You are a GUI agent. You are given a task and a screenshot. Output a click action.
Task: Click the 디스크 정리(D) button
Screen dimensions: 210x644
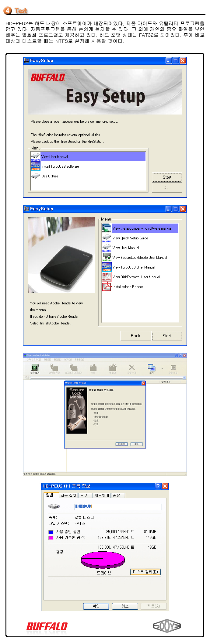click(145, 572)
